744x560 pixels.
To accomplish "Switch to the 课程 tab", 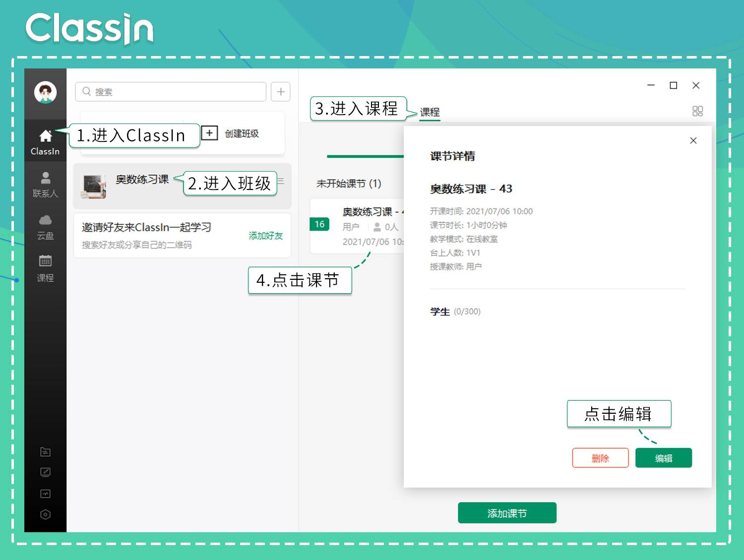I will 430,112.
